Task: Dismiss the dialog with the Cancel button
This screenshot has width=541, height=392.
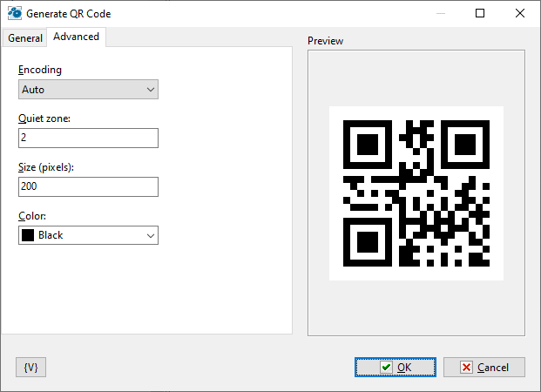Action: click(x=484, y=367)
